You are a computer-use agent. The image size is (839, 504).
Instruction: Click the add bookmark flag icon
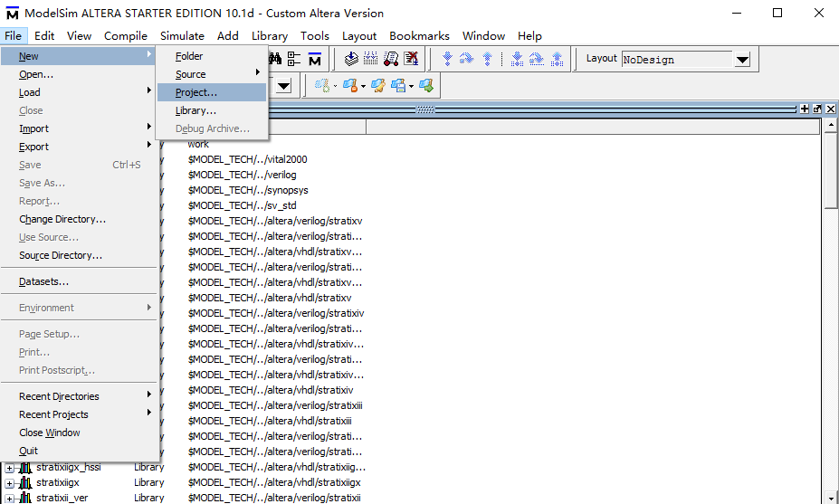coord(321,86)
